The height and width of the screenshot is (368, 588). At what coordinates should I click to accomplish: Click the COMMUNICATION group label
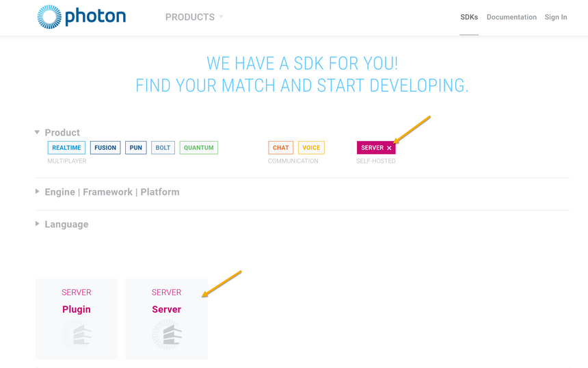pyautogui.click(x=293, y=161)
